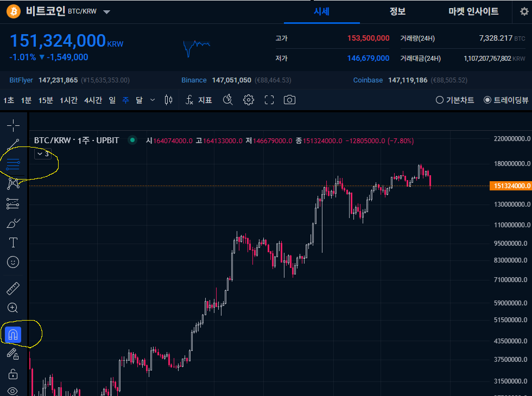532x396 pixels.
Task: Click the orange 151324000.0 price label
Action: (511, 186)
